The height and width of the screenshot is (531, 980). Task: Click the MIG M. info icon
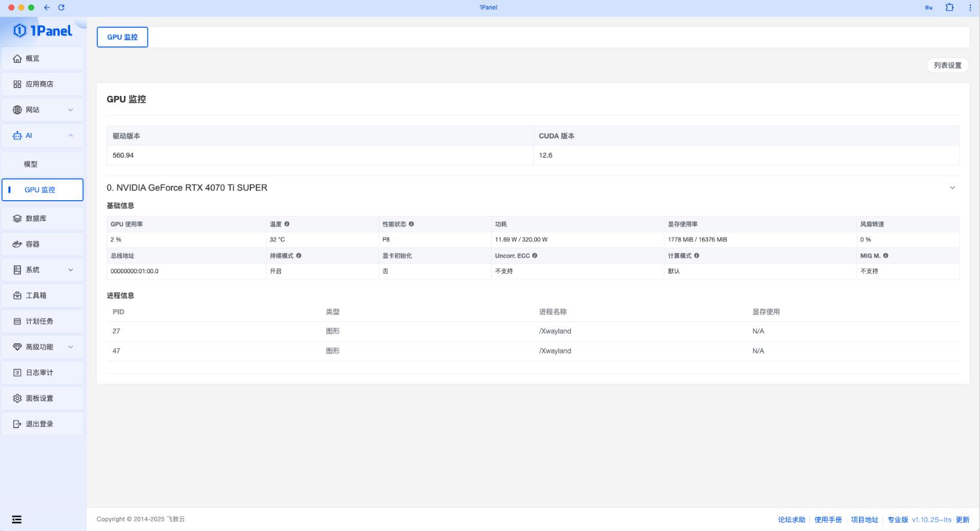pyautogui.click(x=886, y=256)
